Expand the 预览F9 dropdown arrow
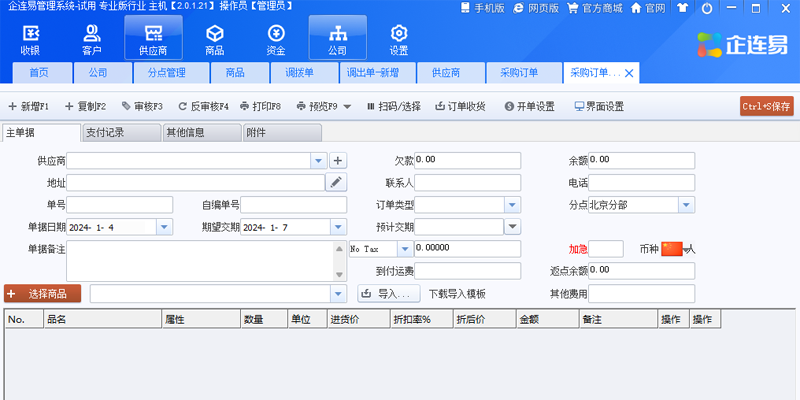The width and height of the screenshot is (800, 400). [347, 107]
